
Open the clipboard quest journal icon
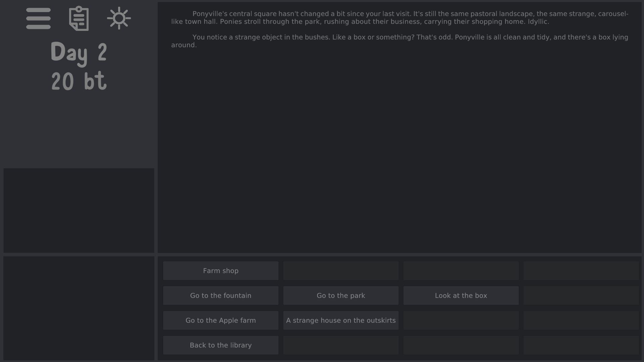(79, 18)
